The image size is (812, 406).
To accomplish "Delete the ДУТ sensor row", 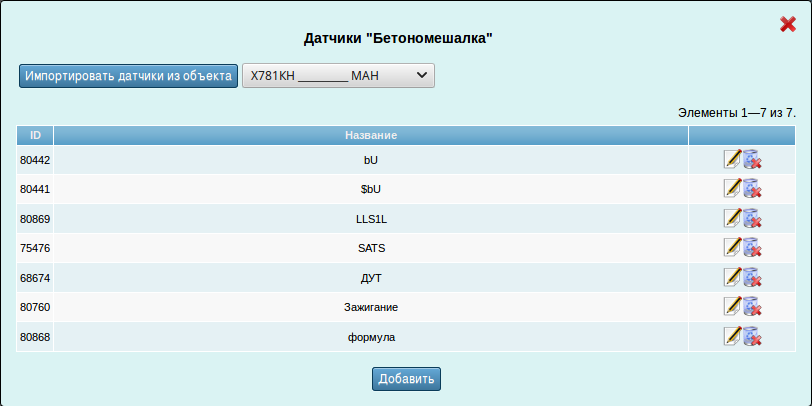I will point(752,277).
